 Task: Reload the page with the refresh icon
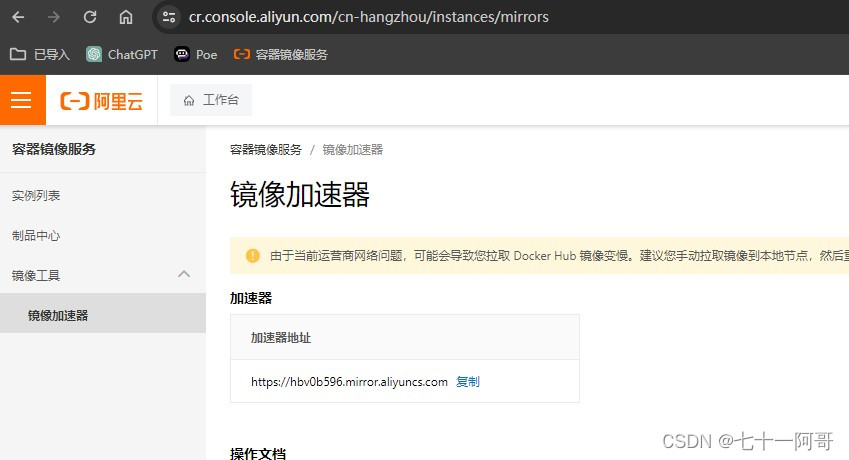(x=90, y=17)
